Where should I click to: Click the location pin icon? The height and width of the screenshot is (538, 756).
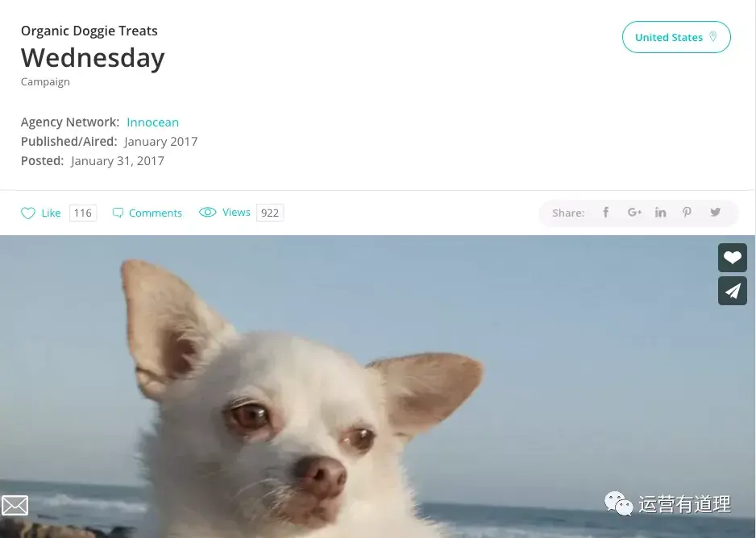point(713,37)
